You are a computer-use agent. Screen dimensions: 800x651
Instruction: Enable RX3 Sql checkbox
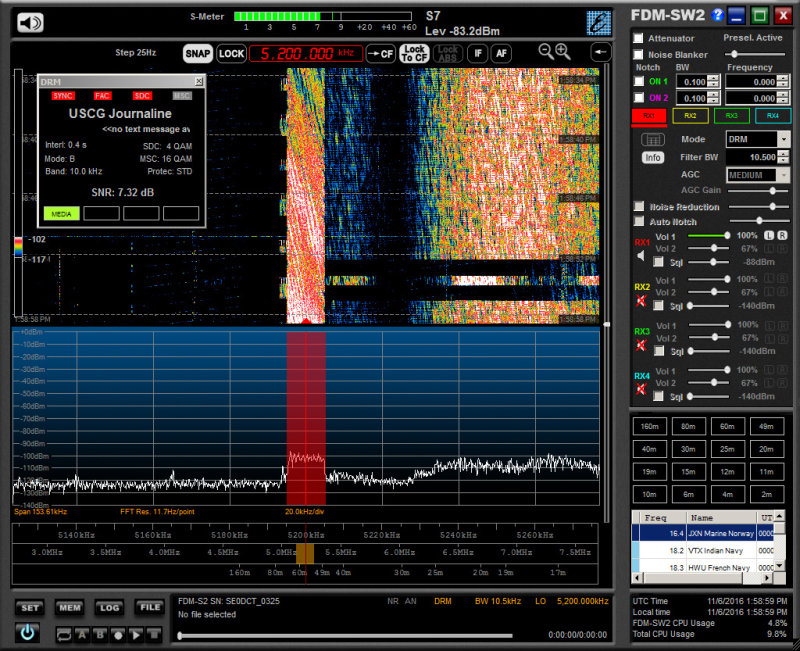point(659,351)
